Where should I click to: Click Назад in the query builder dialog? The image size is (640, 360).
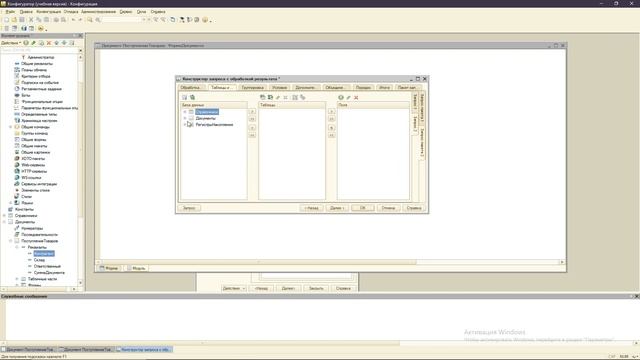tap(311, 208)
